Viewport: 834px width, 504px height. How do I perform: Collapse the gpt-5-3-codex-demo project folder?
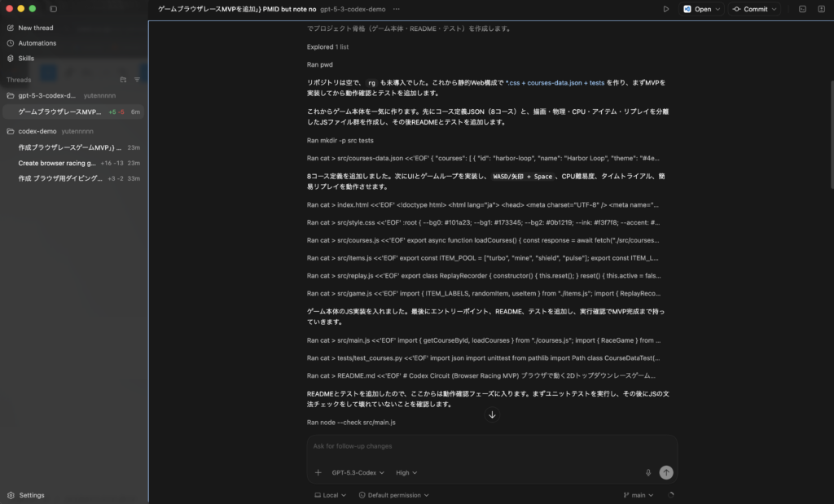(11, 95)
